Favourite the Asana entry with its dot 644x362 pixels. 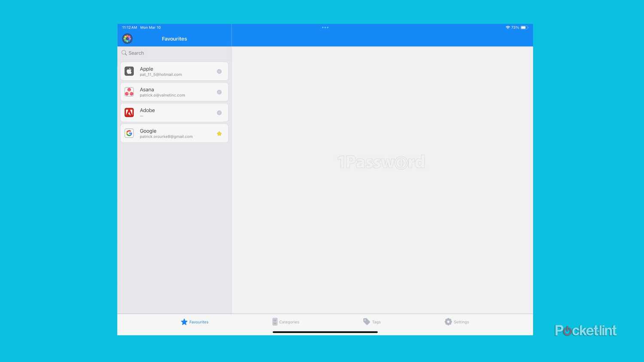(x=219, y=92)
